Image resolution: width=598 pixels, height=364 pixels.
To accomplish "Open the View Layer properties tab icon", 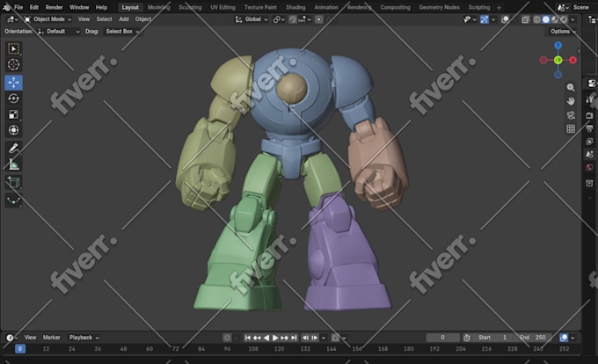I will pyautogui.click(x=589, y=142).
